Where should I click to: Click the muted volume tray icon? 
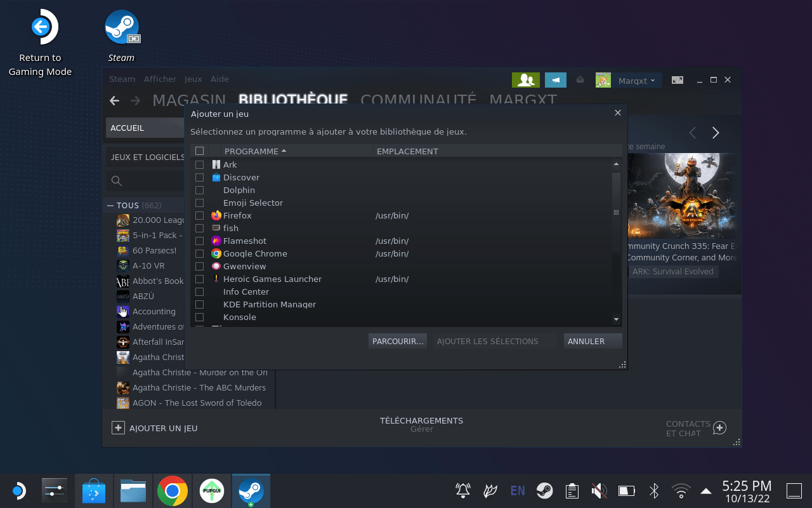tap(599, 491)
